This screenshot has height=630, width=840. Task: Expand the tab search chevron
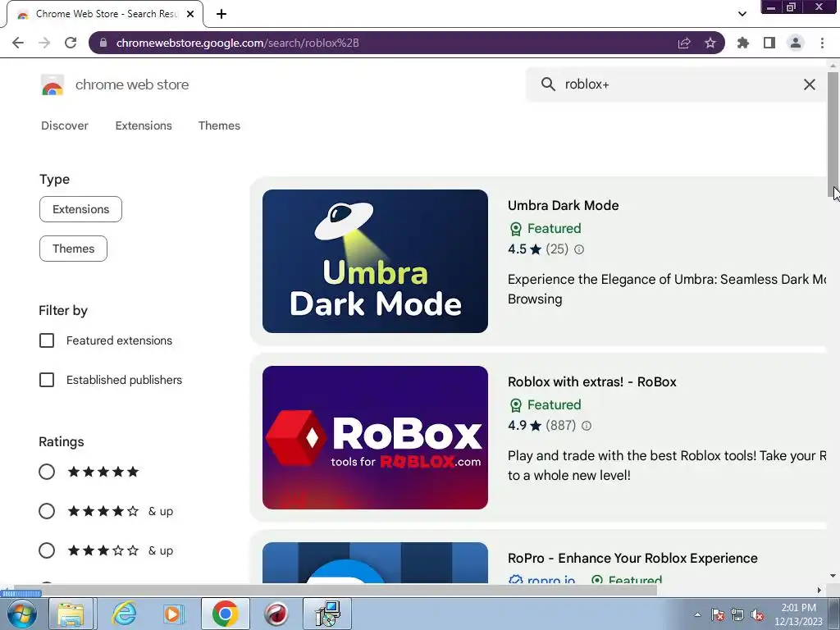tap(742, 14)
